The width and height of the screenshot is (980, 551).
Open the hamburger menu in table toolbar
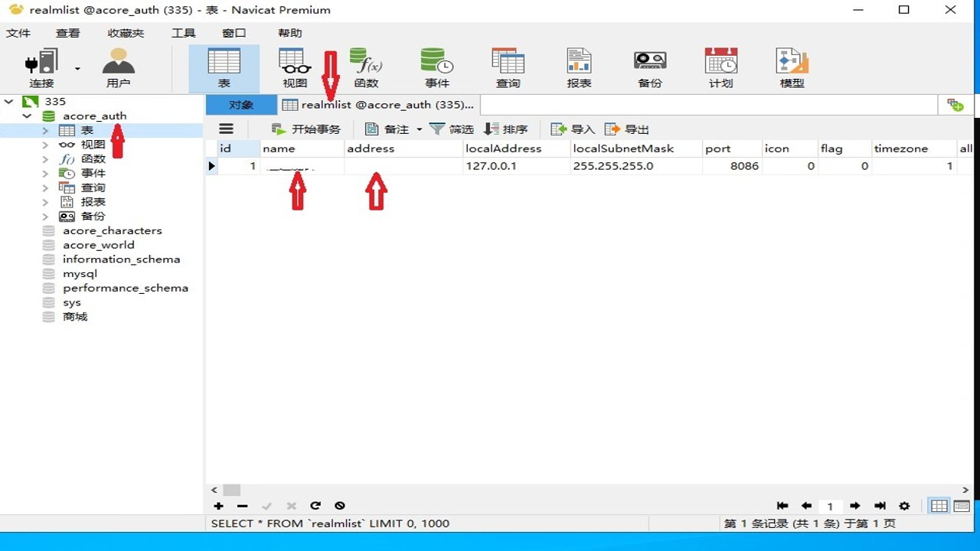tap(226, 129)
